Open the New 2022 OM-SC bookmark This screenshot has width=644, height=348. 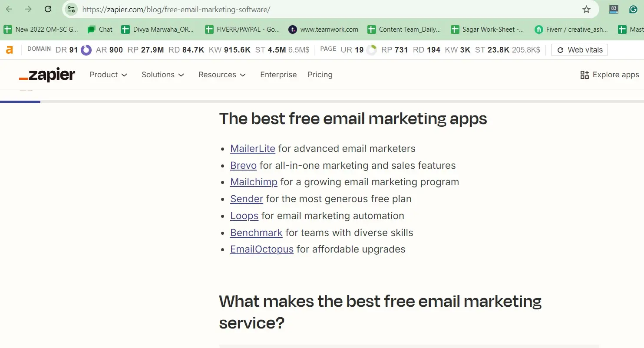(41, 30)
